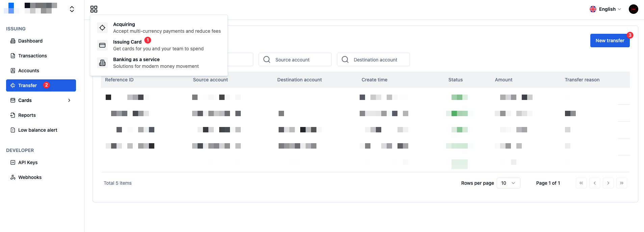Expand the organization switcher arrows
644x232 pixels.
point(72,9)
